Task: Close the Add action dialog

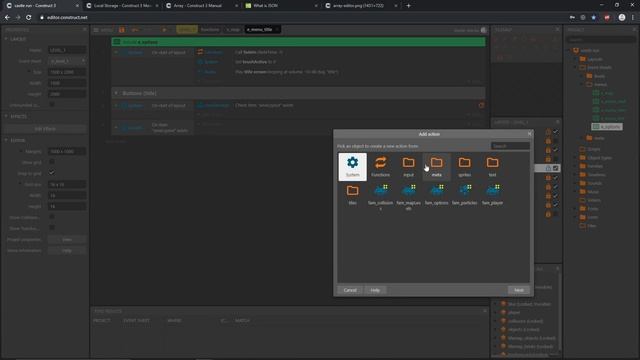Action: click(529, 133)
